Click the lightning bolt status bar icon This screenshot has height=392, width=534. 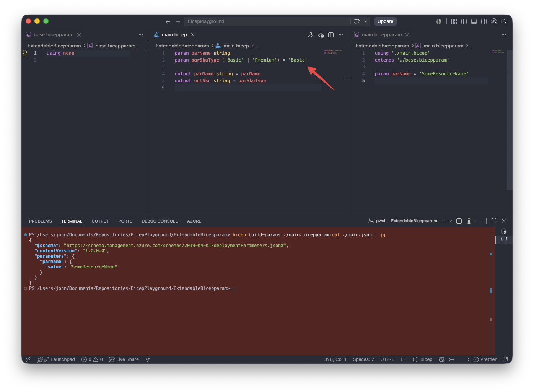[x=148, y=359]
